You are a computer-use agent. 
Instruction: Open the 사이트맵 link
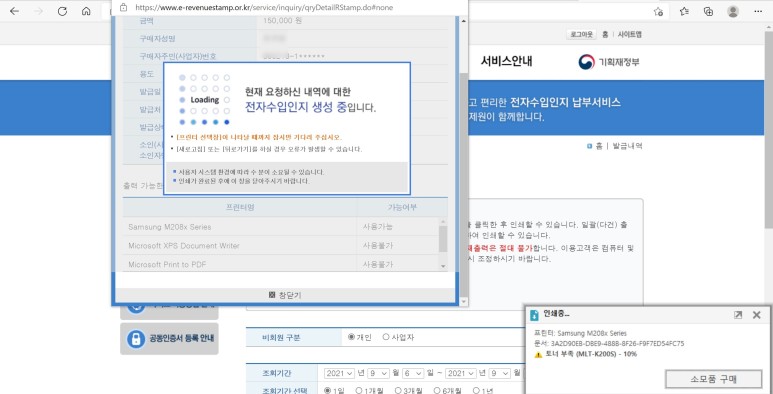[x=630, y=35]
